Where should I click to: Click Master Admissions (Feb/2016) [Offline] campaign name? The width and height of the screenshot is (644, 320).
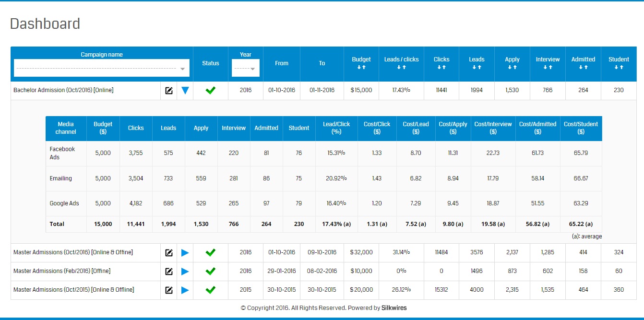tap(62, 271)
